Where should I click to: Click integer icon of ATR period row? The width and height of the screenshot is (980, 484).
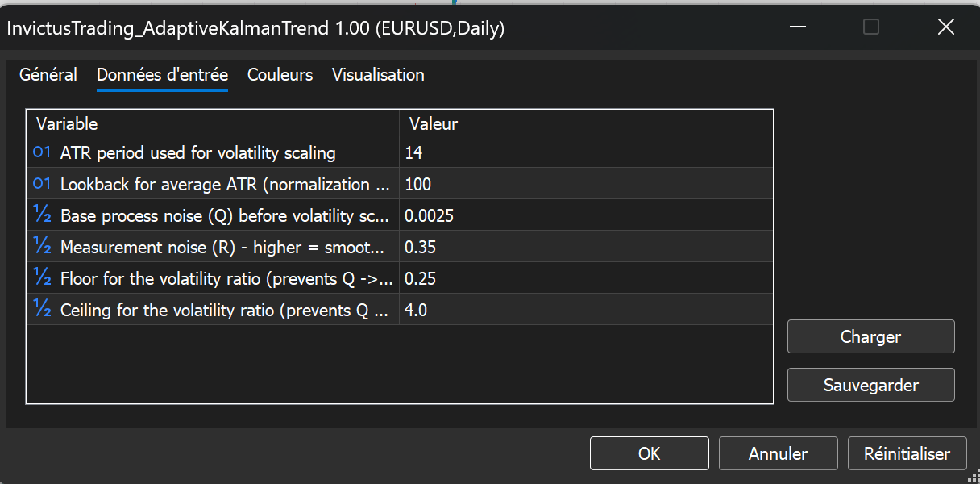point(42,152)
